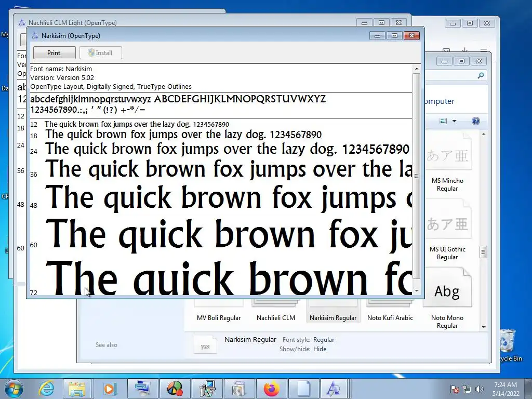The image size is (532, 399).
Task: Click the Narkisim preview vertical scrollbar thumb
Action: (x=416, y=176)
